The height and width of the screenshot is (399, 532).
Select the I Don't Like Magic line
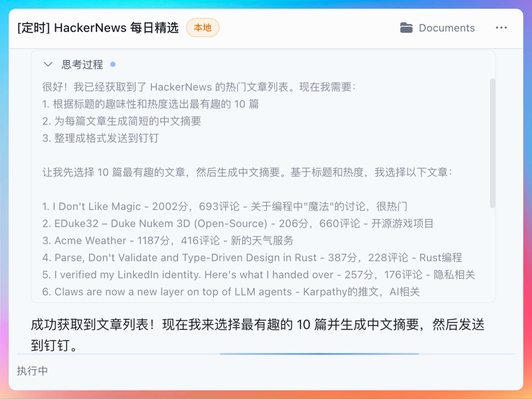[x=225, y=206]
